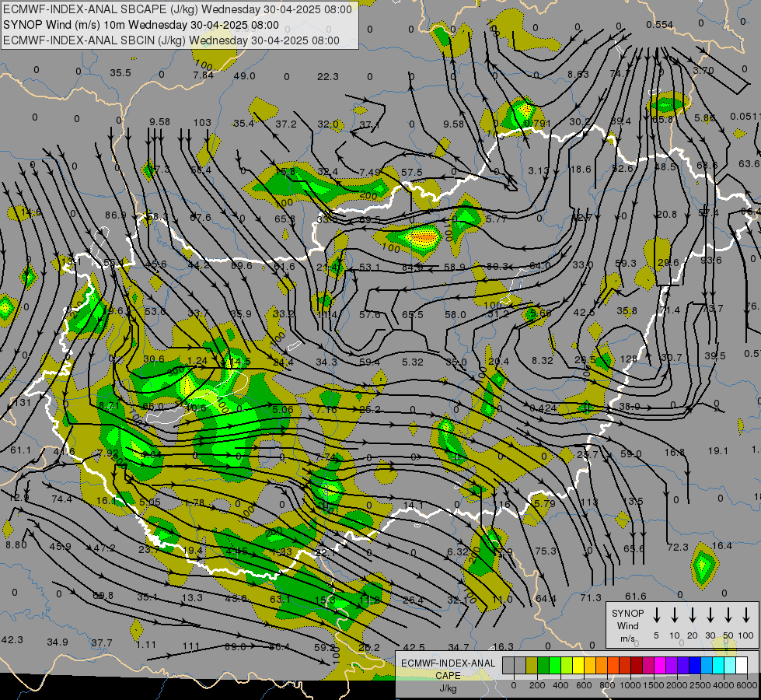Click the map value 49.0
This screenshot has width=761, height=700.
tap(245, 75)
